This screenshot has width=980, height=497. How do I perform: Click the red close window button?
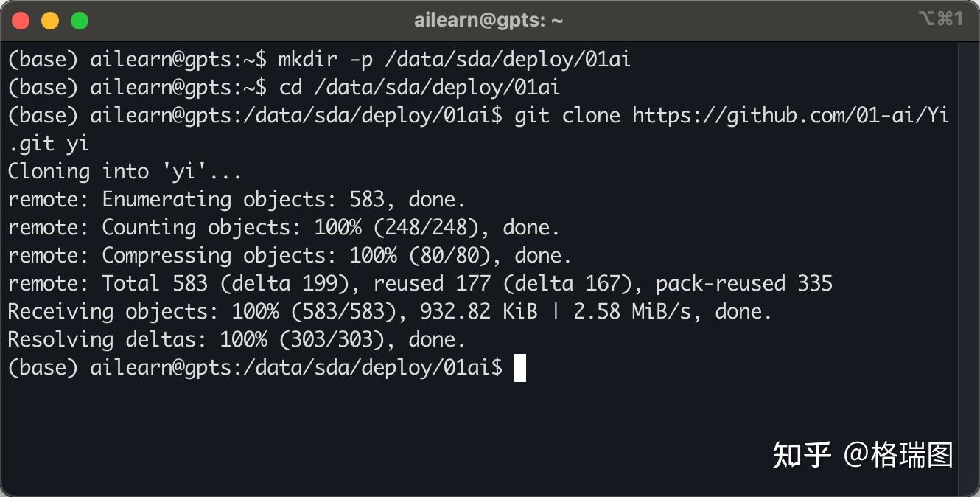pyautogui.click(x=21, y=21)
